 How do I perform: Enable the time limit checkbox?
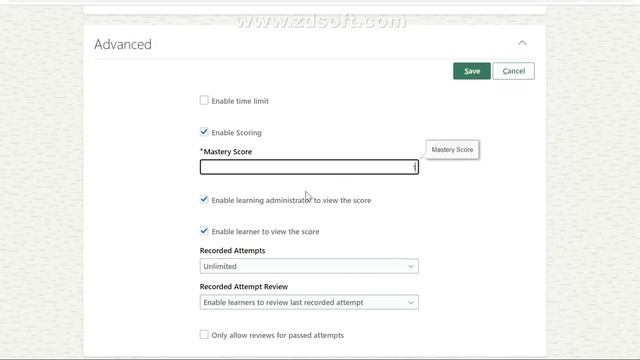(204, 100)
